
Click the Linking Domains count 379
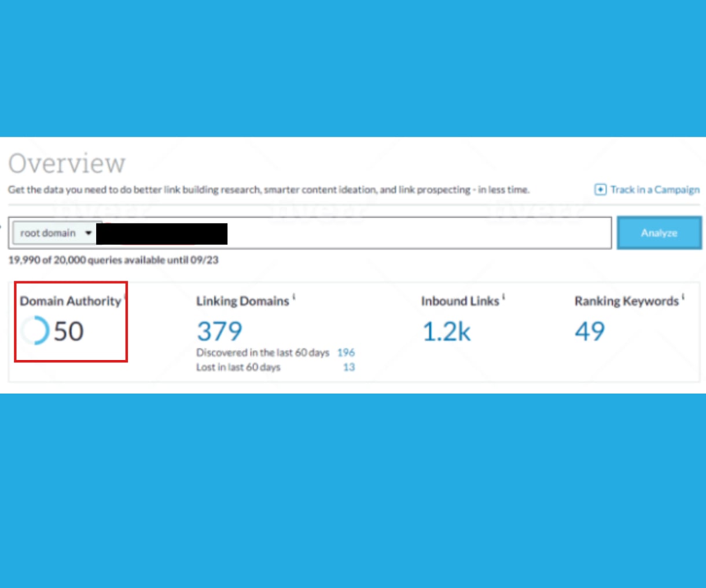(219, 331)
